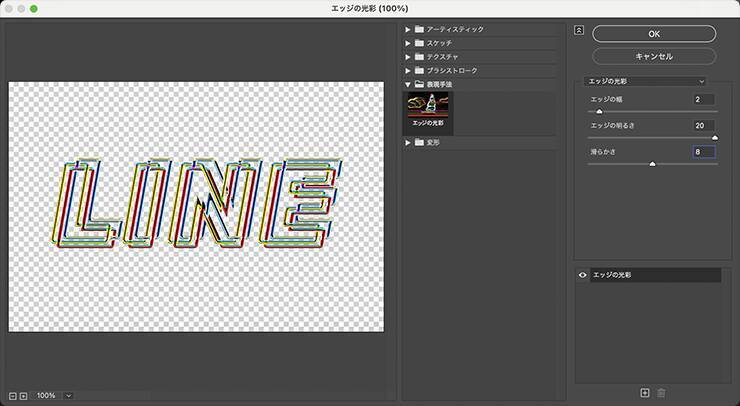The height and width of the screenshot is (406, 740).
Task: Expand the 変形 filter category
Action: click(x=408, y=143)
